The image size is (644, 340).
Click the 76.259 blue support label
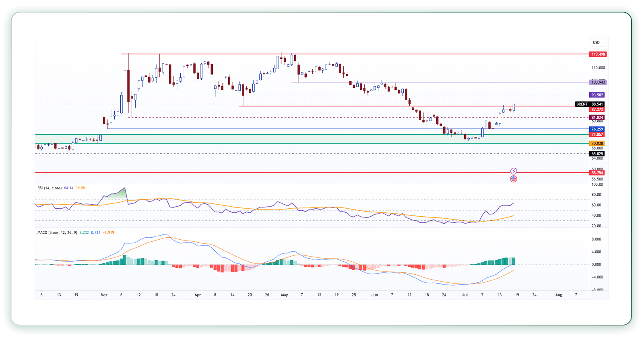tap(597, 129)
